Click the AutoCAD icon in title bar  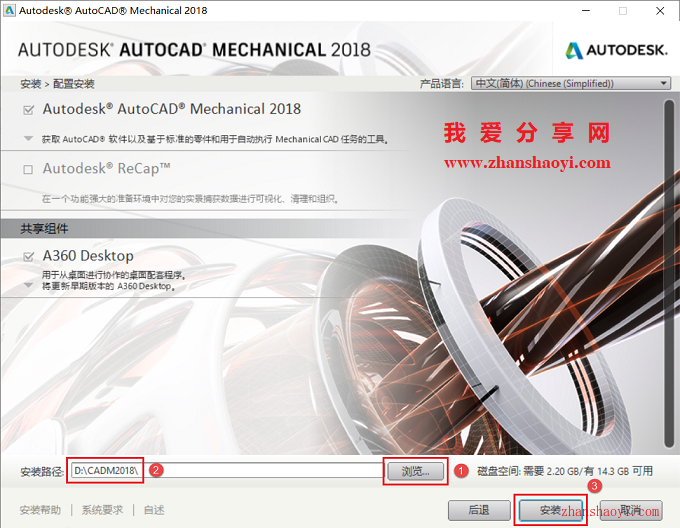coord(9,10)
